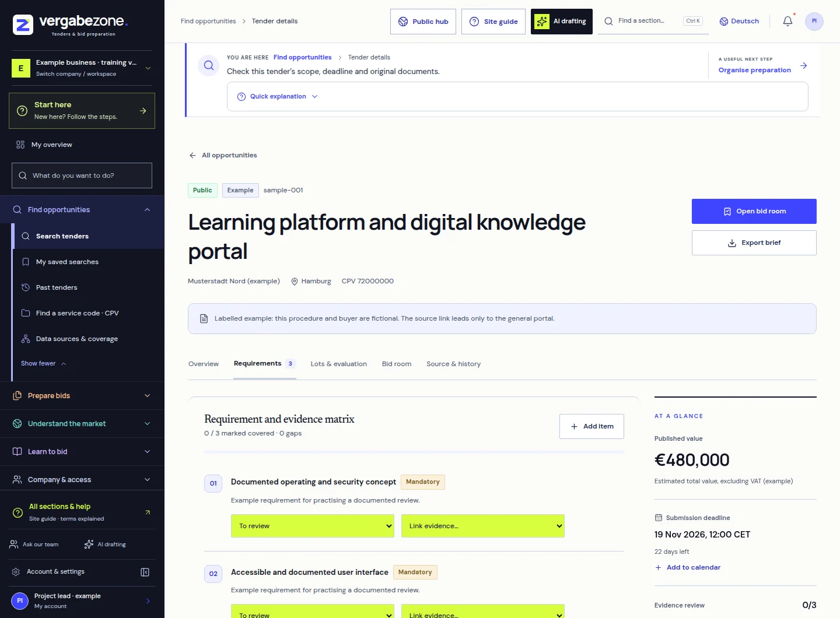Go back to All opportunities
This screenshot has width=840, height=618.
[223, 155]
